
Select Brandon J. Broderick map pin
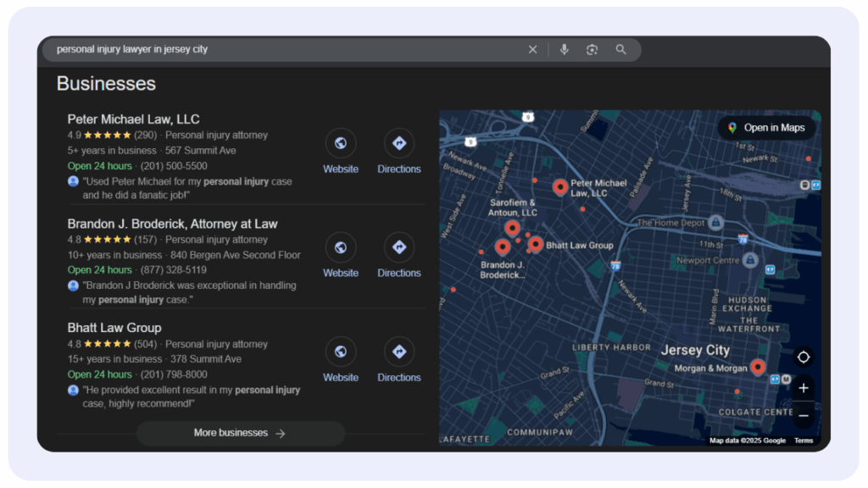click(x=502, y=247)
